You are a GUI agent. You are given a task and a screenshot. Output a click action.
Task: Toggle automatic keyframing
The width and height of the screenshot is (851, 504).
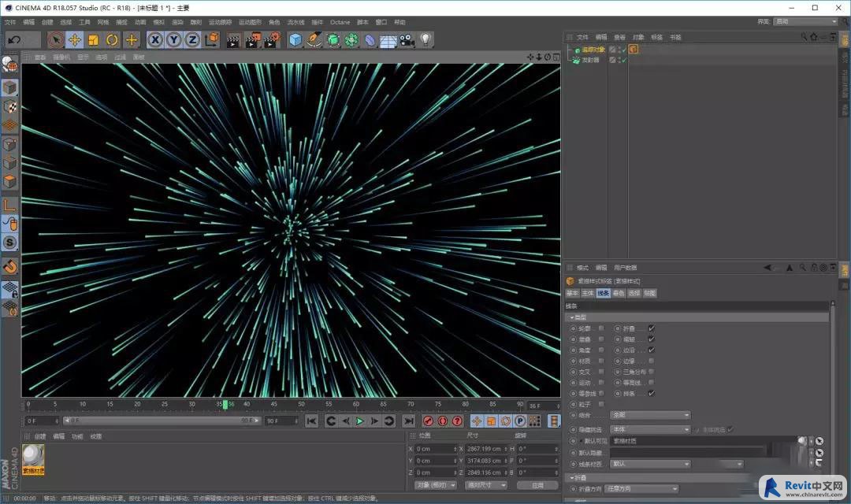pos(443,421)
